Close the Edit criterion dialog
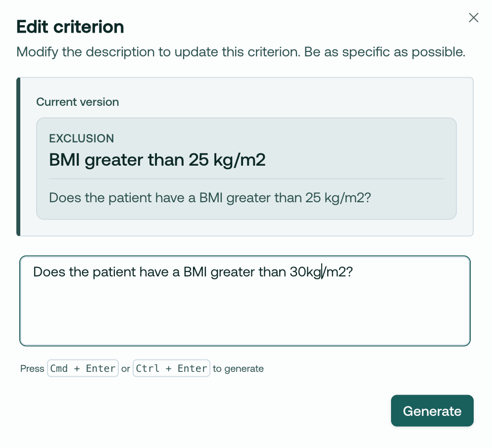Screen dimensions: 492x448 point(473,18)
